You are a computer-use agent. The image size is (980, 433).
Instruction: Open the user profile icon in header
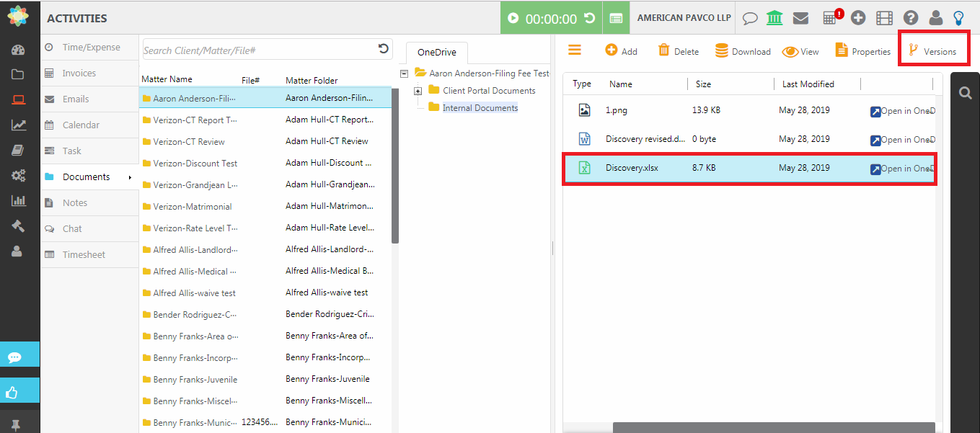pos(935,18)
